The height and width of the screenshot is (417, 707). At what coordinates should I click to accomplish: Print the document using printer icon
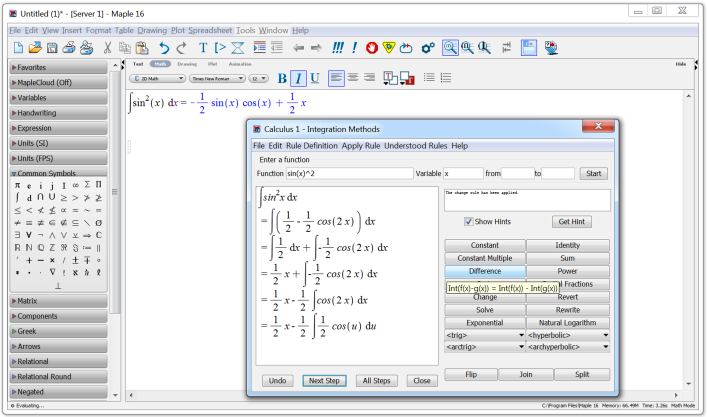pos(69,47)
